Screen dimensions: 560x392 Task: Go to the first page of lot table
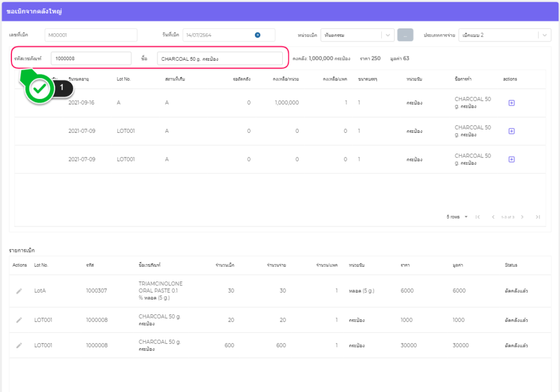point(478,217)
